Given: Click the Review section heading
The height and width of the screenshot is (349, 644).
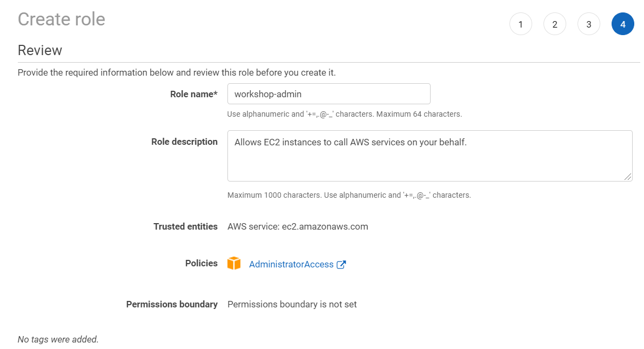Looking at the screenshot, I should coord(40,50).
